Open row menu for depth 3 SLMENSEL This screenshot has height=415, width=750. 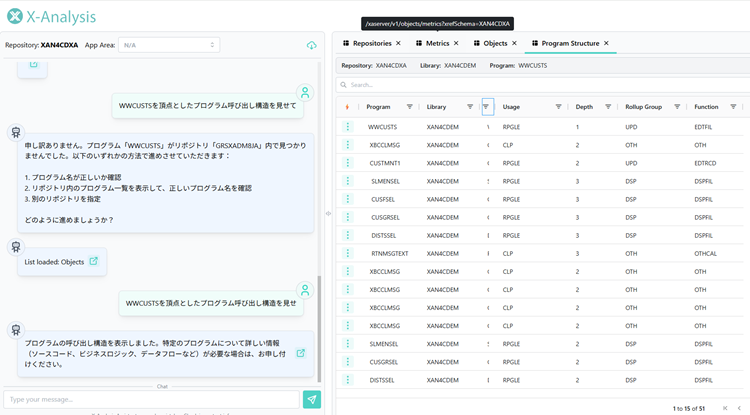click(348, 181)
